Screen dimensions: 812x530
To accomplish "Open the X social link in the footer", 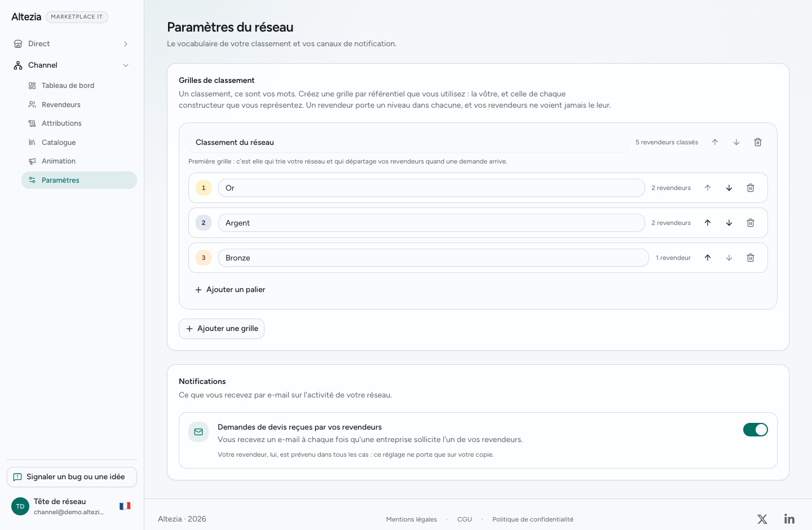I will (762, 519).
